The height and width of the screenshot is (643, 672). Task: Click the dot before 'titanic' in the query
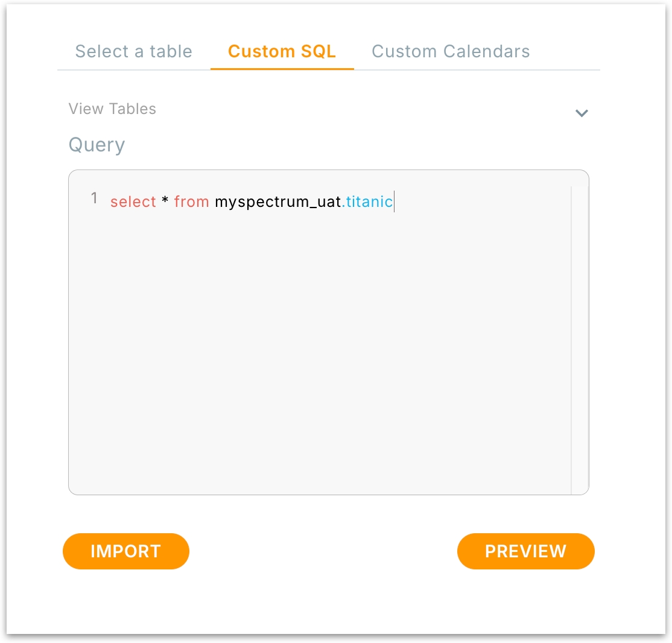(x=344, y=204)
